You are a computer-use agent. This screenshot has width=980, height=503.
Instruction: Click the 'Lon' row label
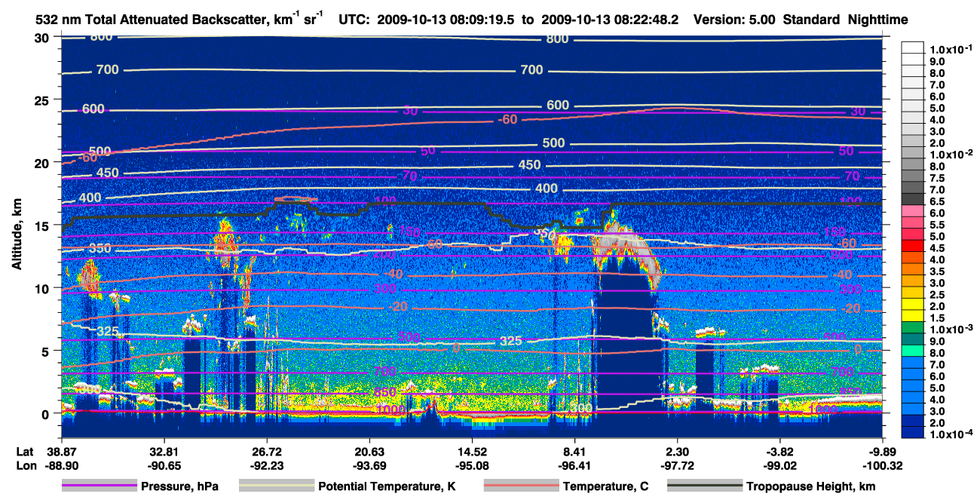click(x=26, y=466)
